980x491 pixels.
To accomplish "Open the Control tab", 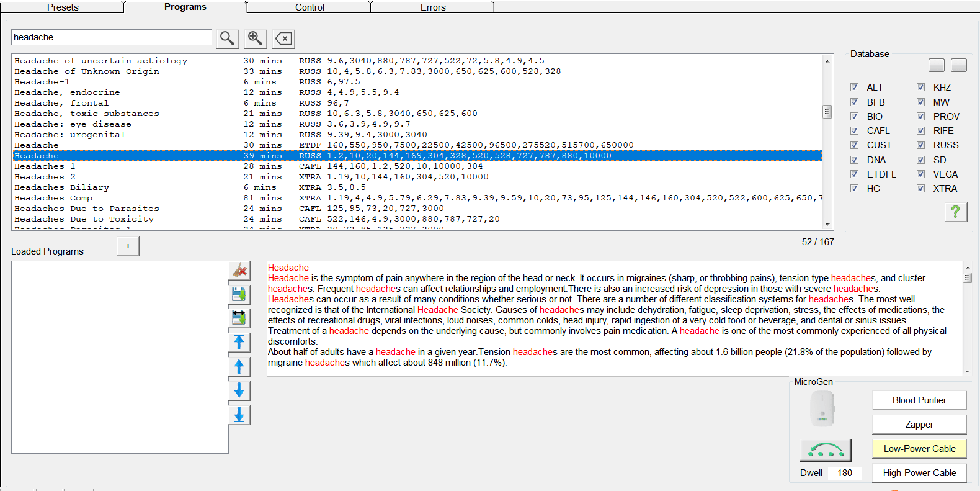I will click(310, 7).
